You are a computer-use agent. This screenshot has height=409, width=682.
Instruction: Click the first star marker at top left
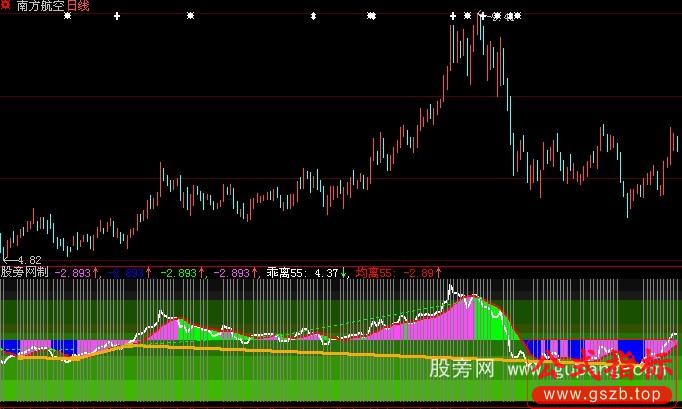[x=67, y=17]
